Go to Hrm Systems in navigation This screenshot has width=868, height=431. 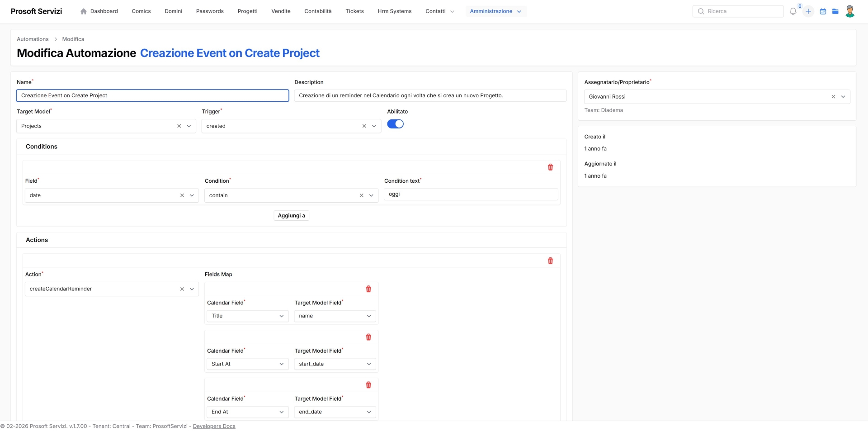click(394, 11)
